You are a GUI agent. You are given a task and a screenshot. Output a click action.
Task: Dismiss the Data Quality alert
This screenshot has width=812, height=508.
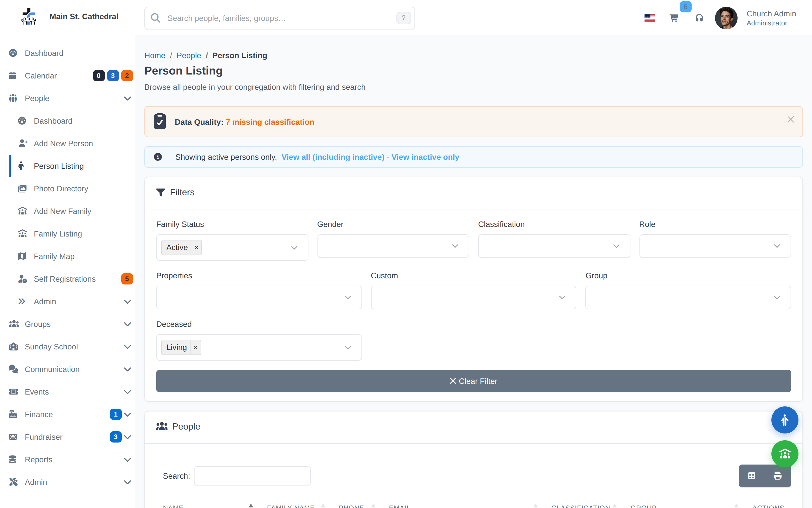(x=791, y=120)
